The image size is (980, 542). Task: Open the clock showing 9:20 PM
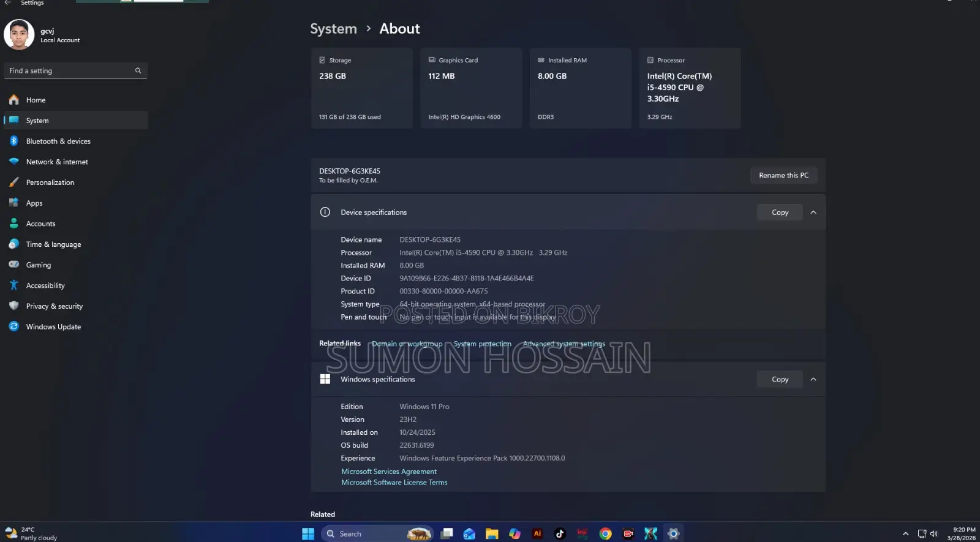[x=961, y=534]
